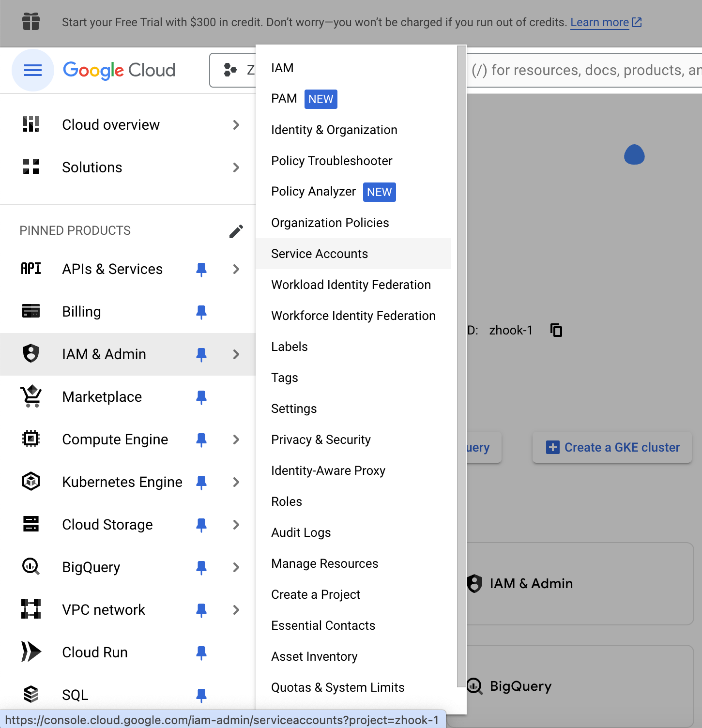The height and width of the screenshot is (728, 702).
Task: Expand the Compute Engine submenu chevron
Action: 236,440
